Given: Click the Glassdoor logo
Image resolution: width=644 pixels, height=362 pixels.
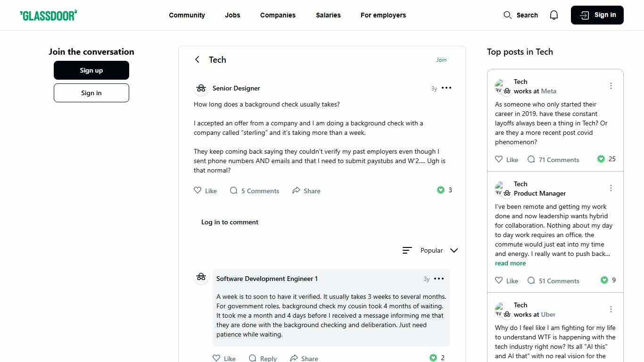Looking at the screenshot, I should (49, 15).
